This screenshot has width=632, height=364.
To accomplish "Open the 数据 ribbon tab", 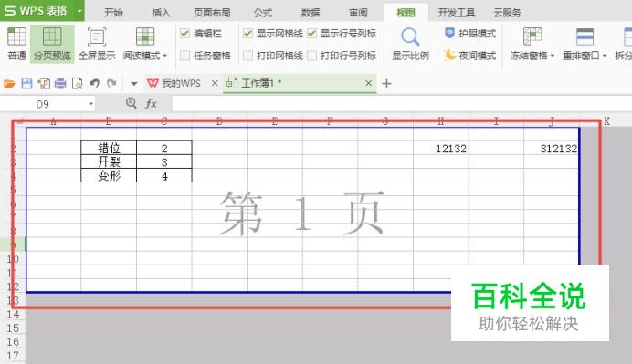I will pos(311,13).
